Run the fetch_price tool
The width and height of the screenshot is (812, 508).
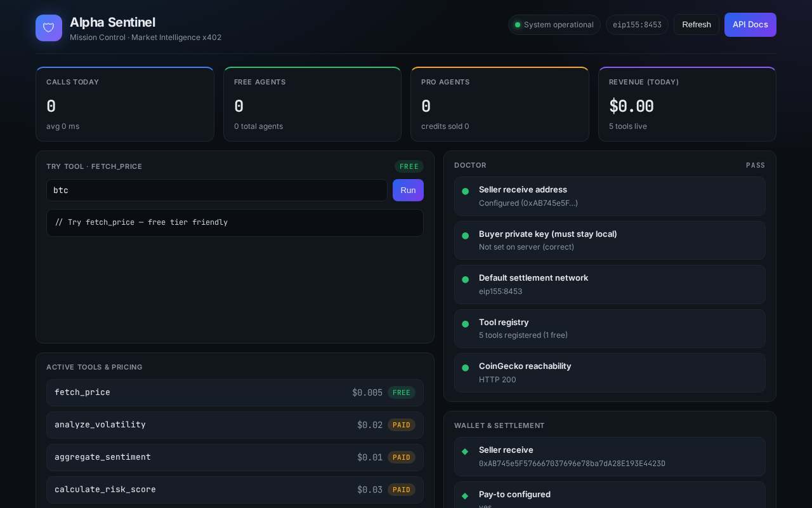[408, 190]
